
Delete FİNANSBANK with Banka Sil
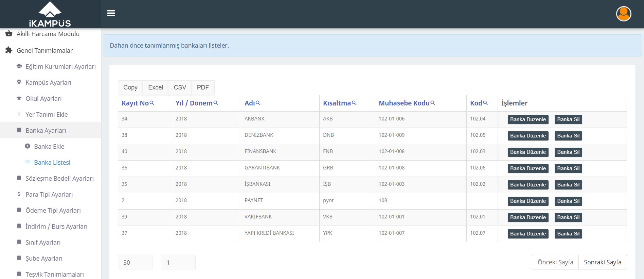click(x=568, y=152)
